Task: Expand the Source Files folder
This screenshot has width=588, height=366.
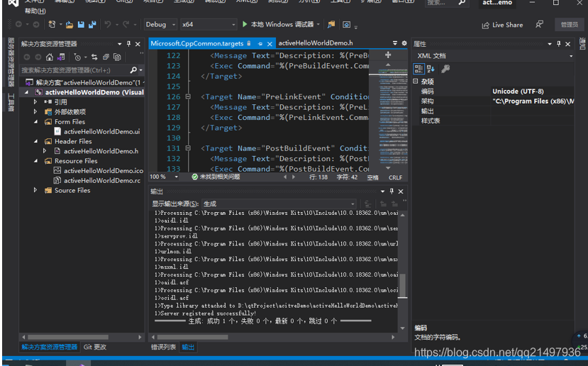Action: [x=36, y=191]
